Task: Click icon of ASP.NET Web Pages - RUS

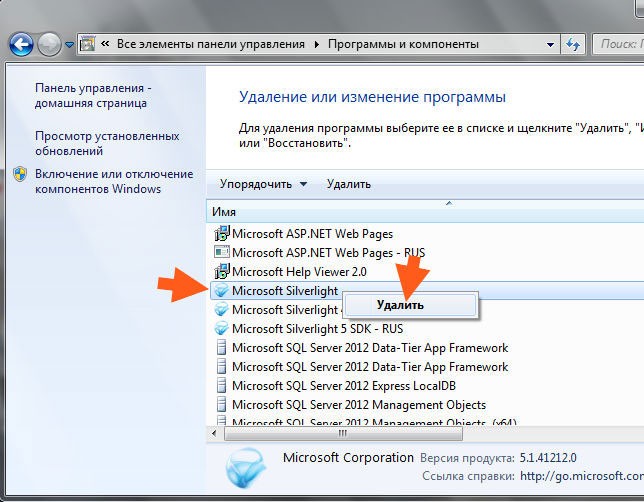Action: click(x=222, y=252)
